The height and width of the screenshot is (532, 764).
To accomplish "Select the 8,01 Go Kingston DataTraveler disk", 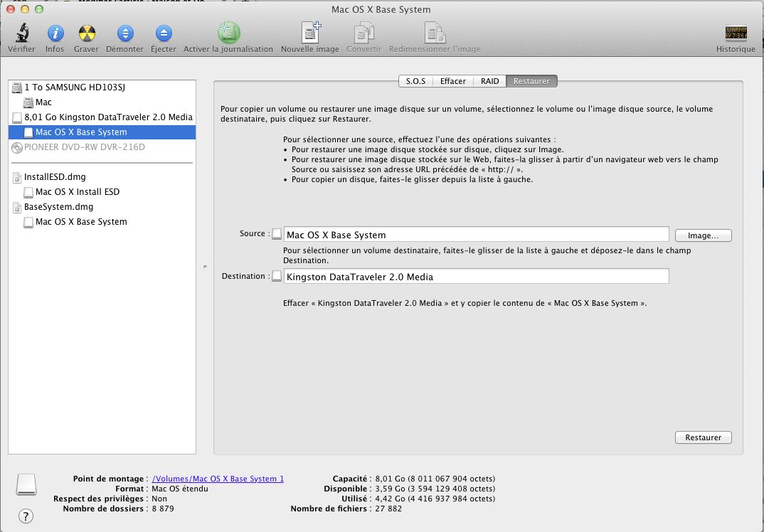I will click(x=102, y=117).
